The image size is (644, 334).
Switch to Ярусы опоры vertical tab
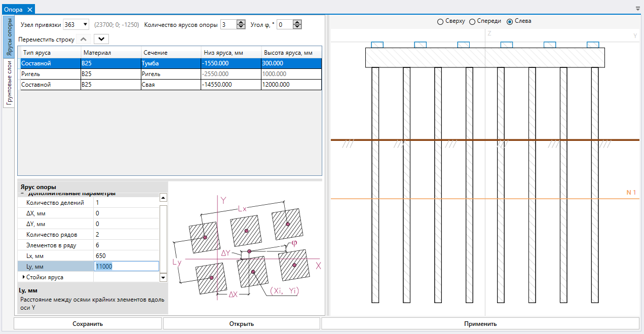tap(9, 38)
